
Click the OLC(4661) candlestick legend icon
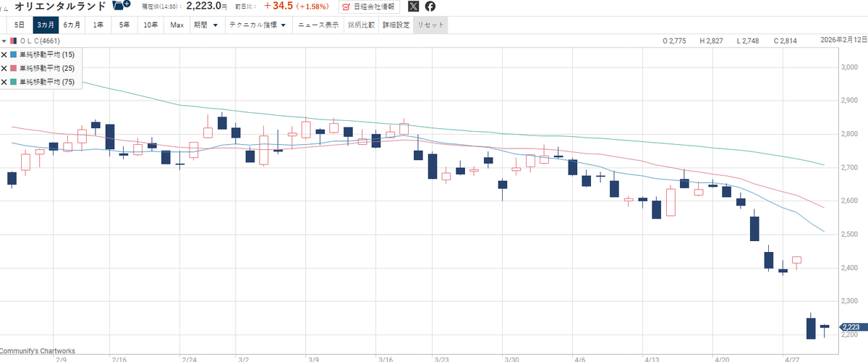[13, 41]
